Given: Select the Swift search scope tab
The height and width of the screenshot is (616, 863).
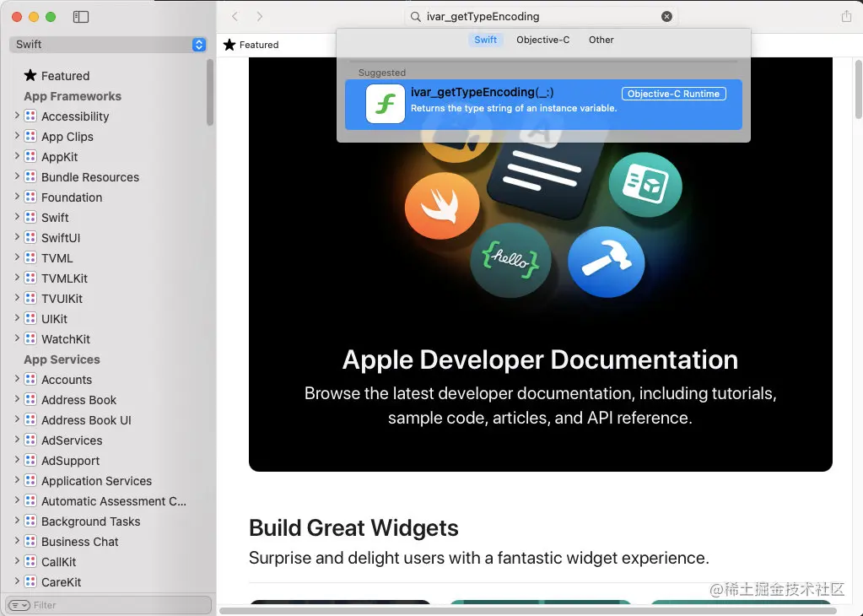Looking at the screenshot, I should point(485,40).
